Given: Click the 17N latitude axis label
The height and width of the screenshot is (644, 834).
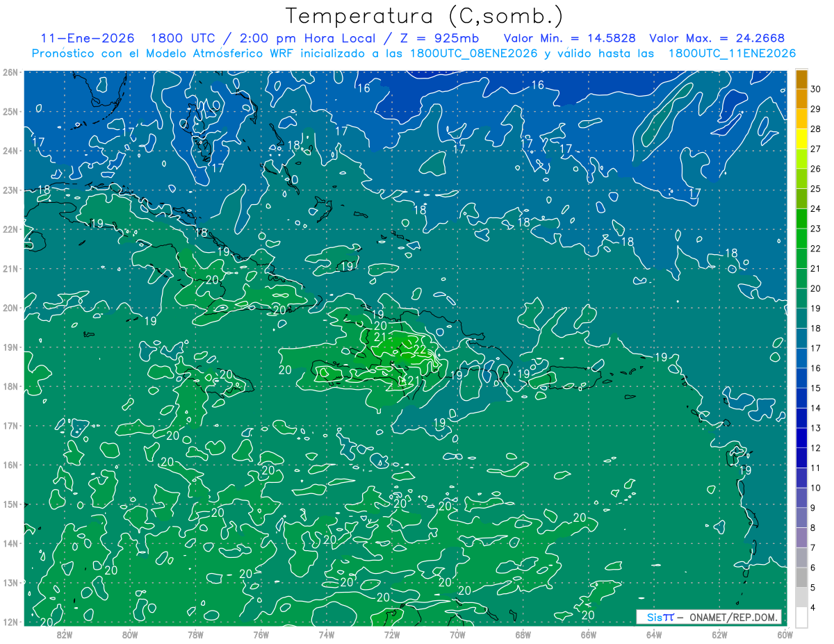Looking at the screenshot, I should (x=10, y=425).
